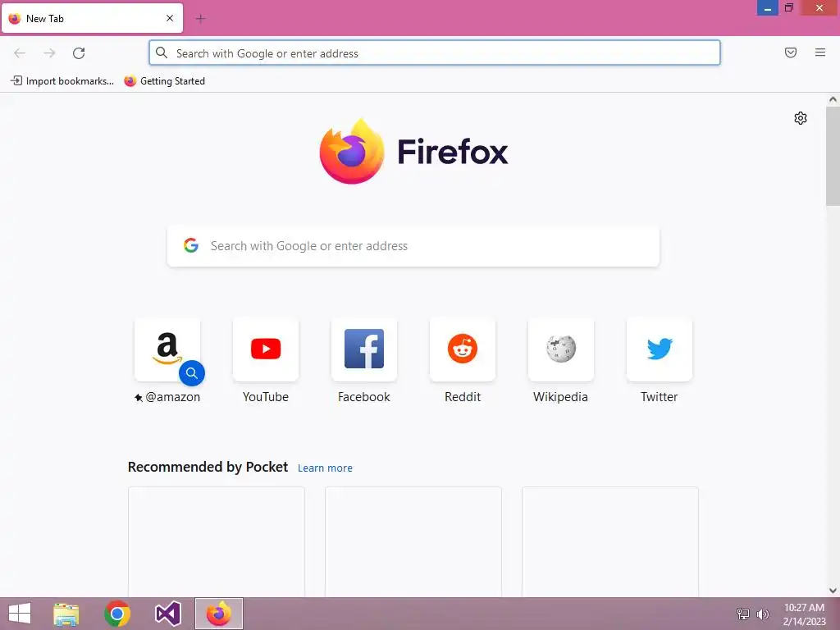Open the Save to Pocket icon

790,52
